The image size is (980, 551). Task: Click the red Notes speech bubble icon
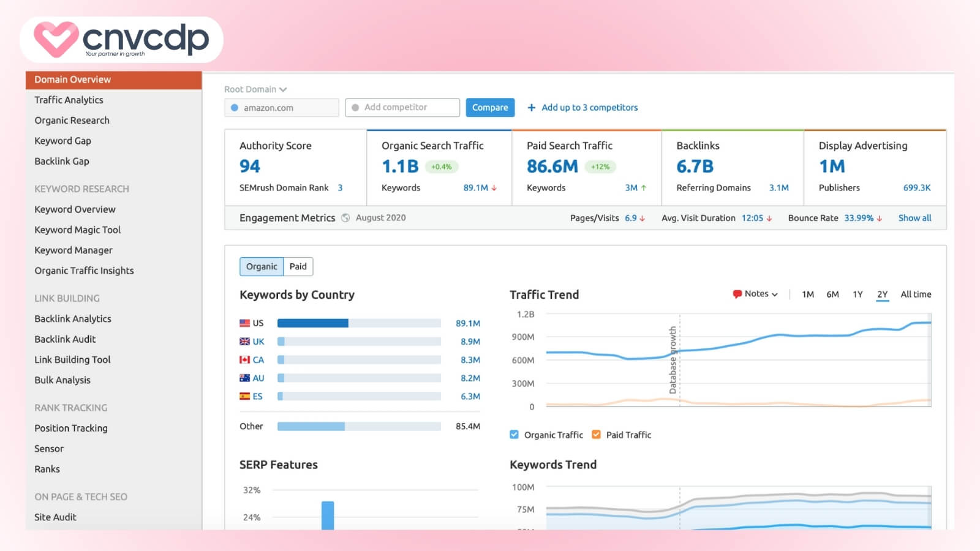(x=737, y=294)
